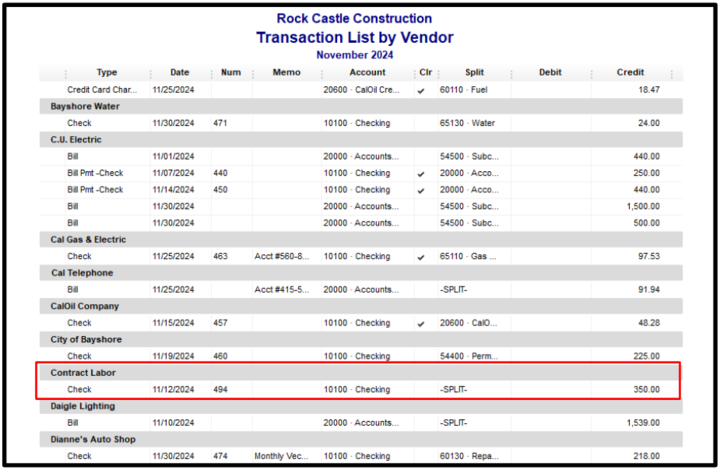720x470 pixels.
Task: Click the Bill dated 11/01/2024
Action: [73, 157]
